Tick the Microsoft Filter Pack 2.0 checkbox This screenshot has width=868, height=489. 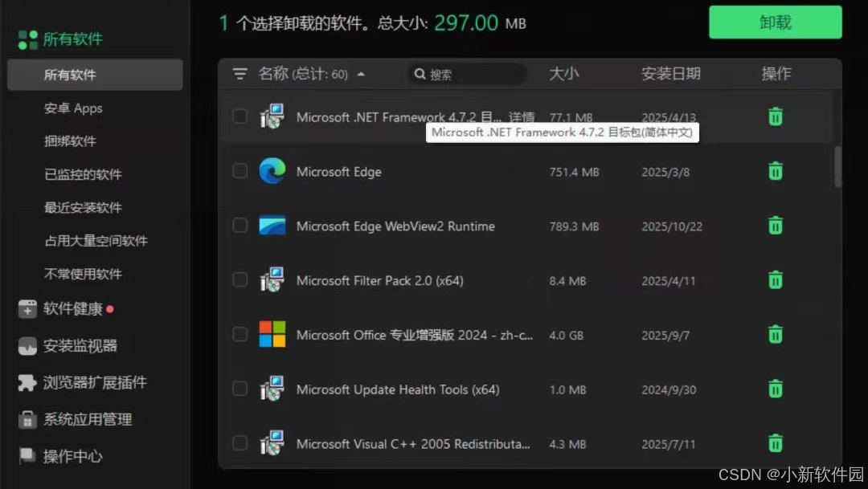[240, 280]
